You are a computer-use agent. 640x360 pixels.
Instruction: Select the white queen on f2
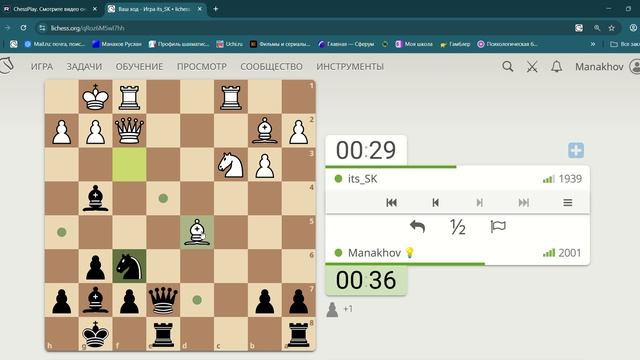click(129, 131)
